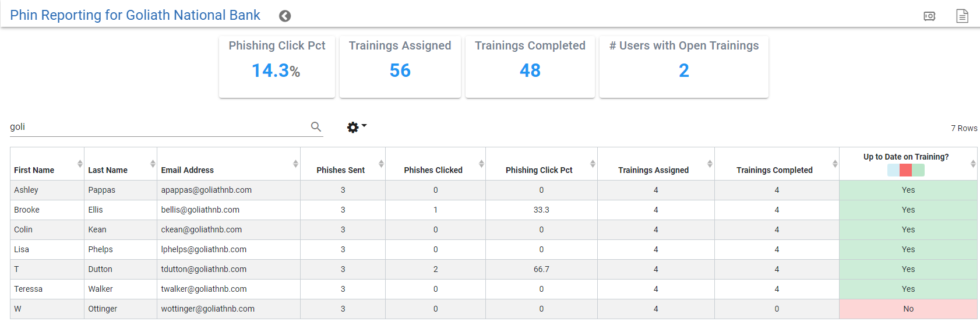Select the light blue filter swatch in header

pyautogui.click(x=893, y=170)
